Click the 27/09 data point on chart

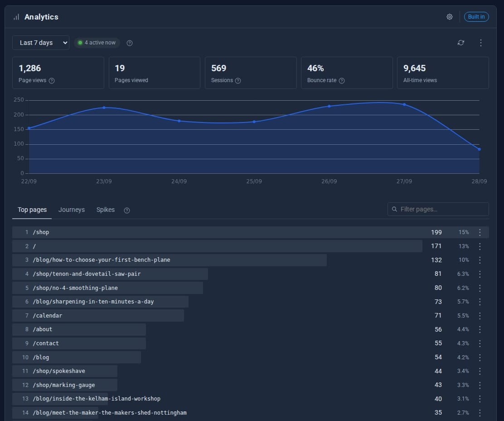(x=404, y=104)
